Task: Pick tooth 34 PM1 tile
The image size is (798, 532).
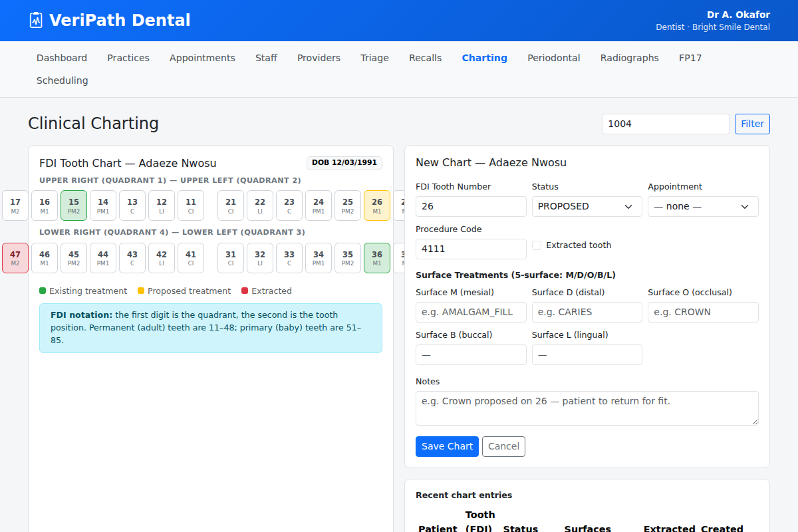Action: 319,258
